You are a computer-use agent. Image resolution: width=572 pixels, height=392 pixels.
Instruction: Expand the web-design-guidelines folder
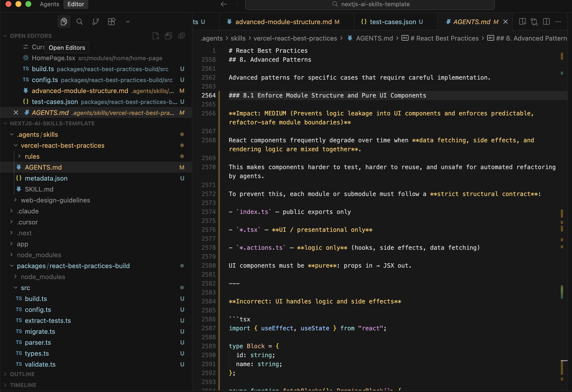click(16, 200)
